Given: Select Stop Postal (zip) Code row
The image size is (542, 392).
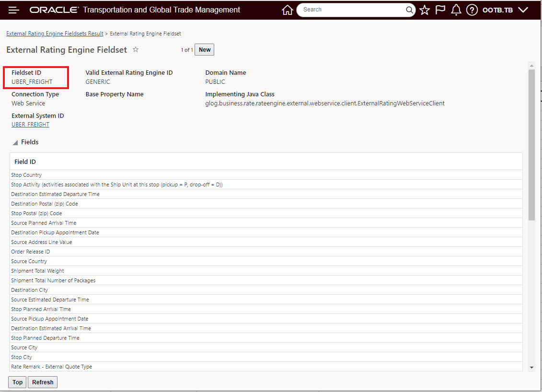Looking at the screenshot, I should click(266, 213).
